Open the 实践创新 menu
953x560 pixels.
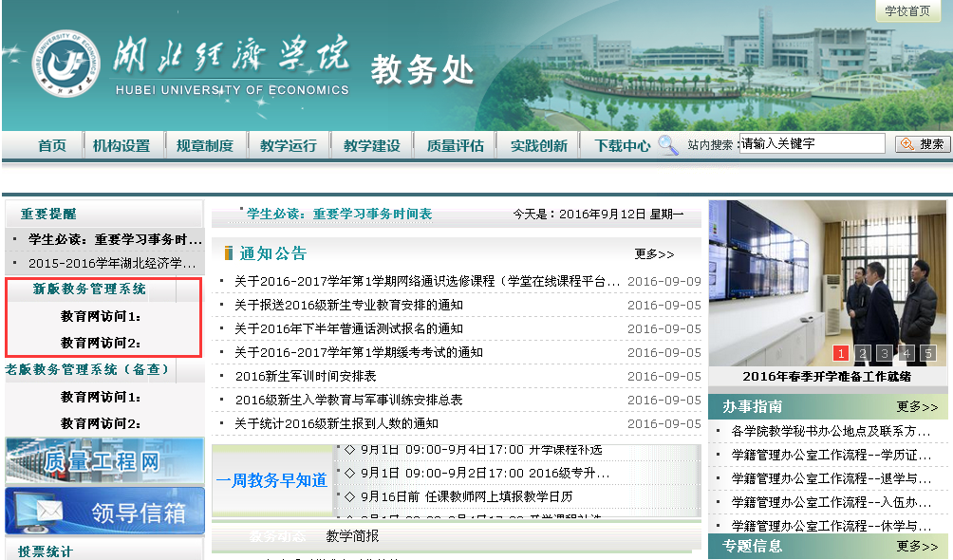(539, 146)
